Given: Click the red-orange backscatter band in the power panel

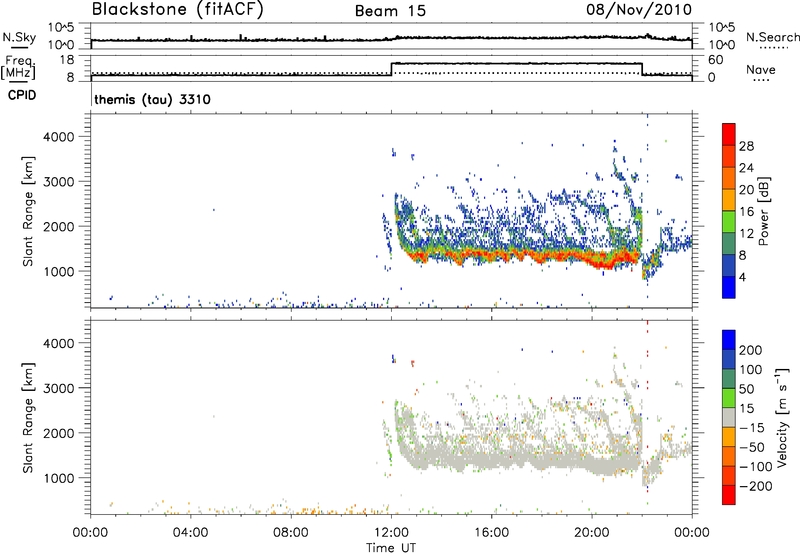Looking at the screenshot, I should [x=520, y=256].
